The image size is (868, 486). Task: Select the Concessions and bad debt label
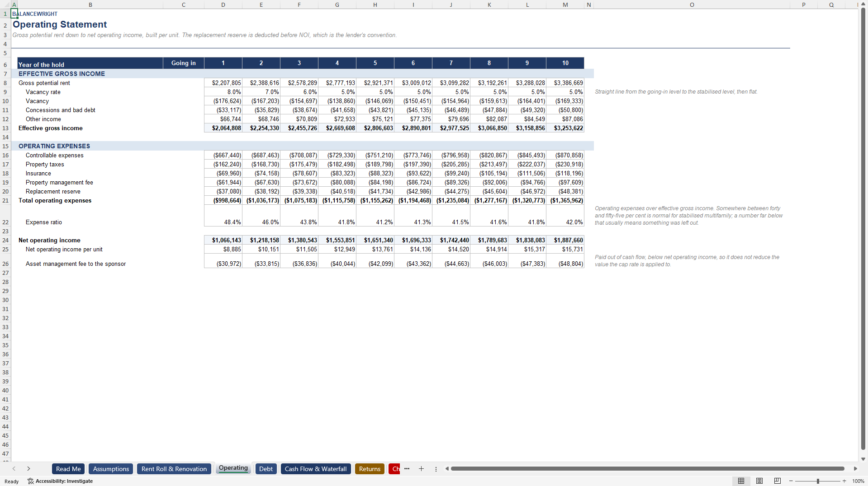[61, 110]
